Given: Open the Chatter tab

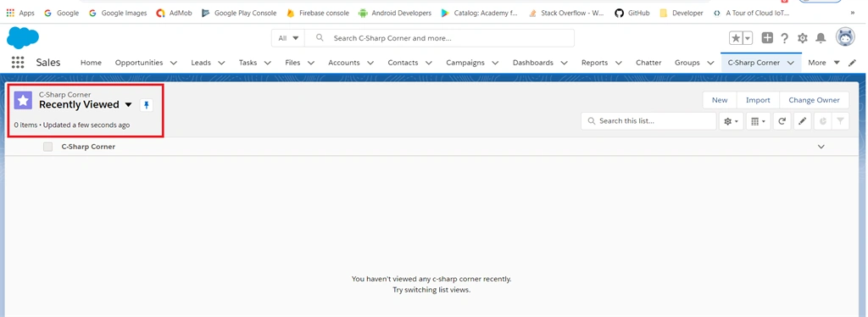Looking at the screenshot, I should pyautogui.click(x=648, y=63).
